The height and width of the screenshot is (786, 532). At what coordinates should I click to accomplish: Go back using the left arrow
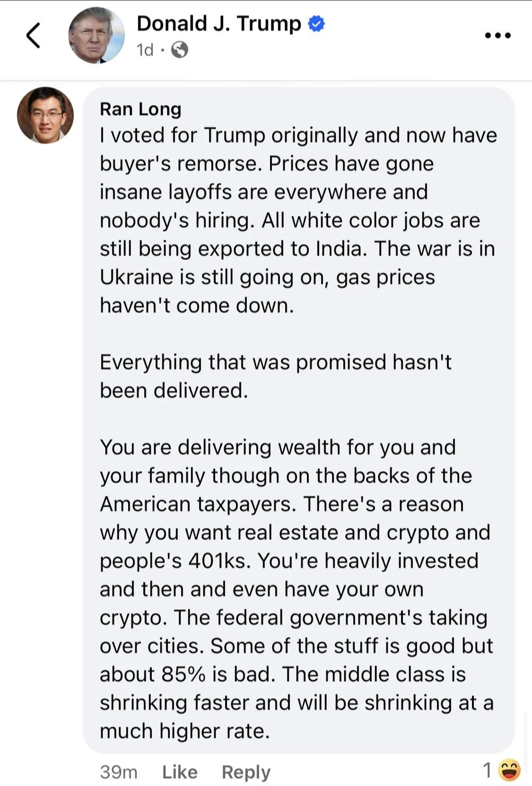33,35
